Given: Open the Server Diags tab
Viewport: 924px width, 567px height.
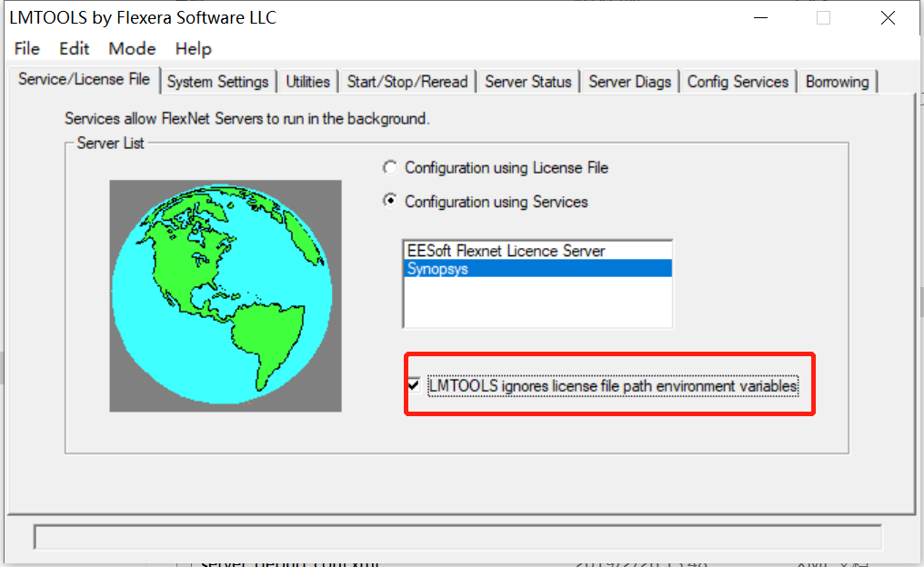Looking at the screenshot, I should (x=629, y=82).
